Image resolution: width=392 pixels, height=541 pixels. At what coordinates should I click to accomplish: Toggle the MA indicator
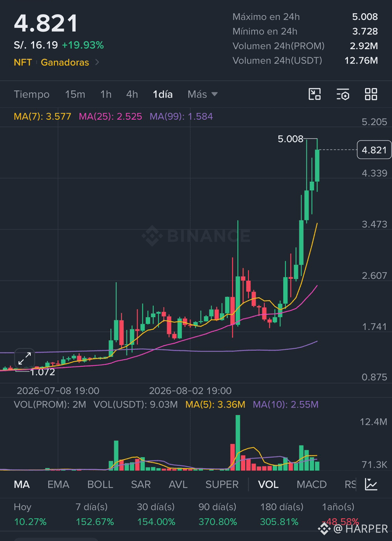(x=21, y=484)
